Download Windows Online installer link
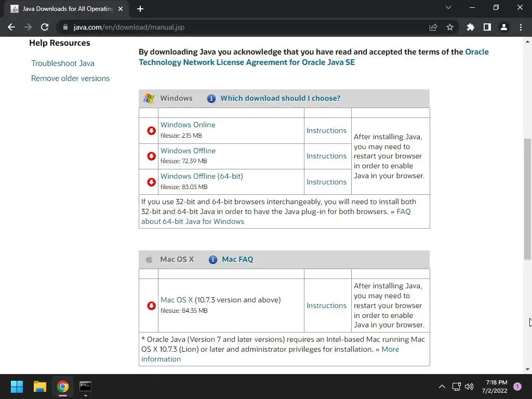 [x=188, y=125]
